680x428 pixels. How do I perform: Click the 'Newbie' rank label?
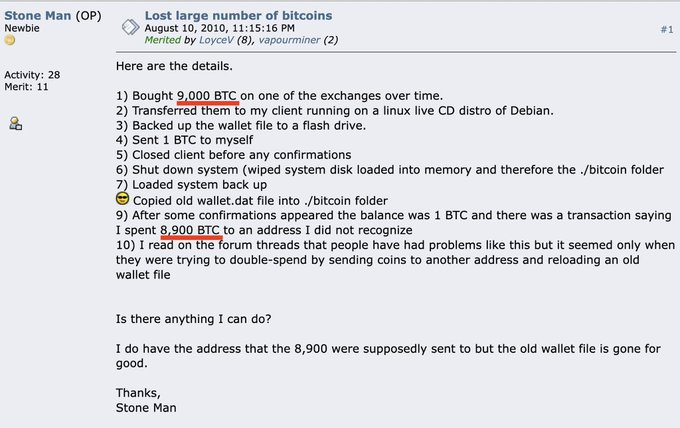click(x=22, y=28)
